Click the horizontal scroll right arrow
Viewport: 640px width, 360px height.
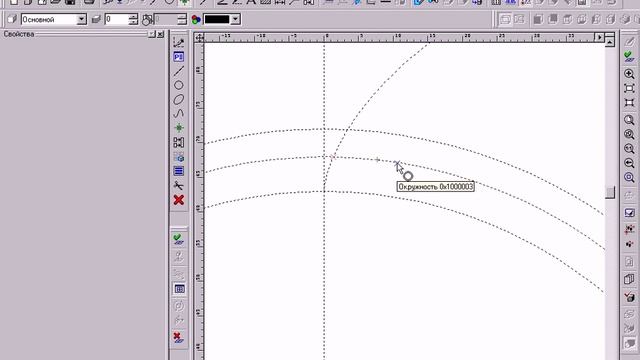point(599,38)
